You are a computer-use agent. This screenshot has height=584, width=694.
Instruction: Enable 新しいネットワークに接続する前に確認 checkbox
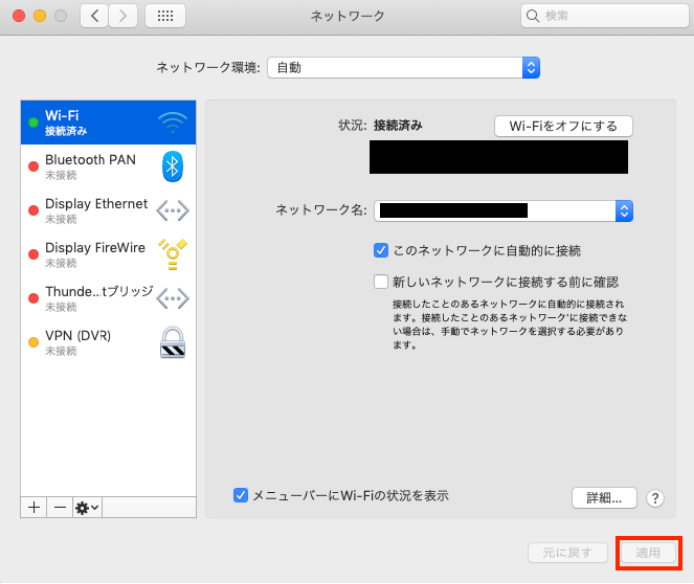click(381, 282)
